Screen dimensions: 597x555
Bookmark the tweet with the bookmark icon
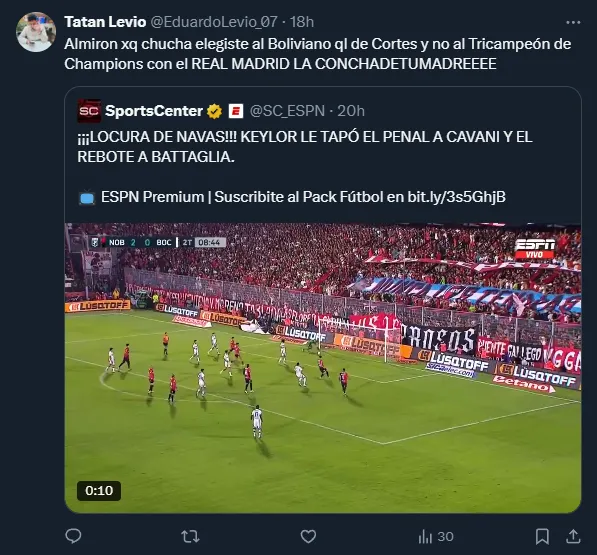[x=542, y=537]
